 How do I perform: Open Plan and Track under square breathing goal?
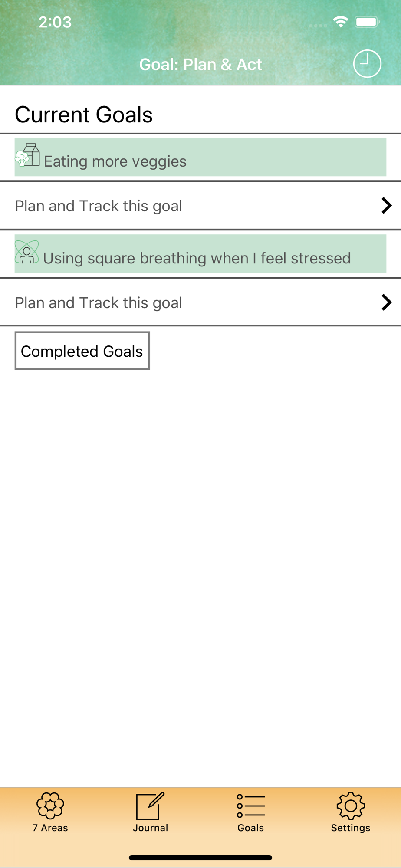tap(200, 302)
